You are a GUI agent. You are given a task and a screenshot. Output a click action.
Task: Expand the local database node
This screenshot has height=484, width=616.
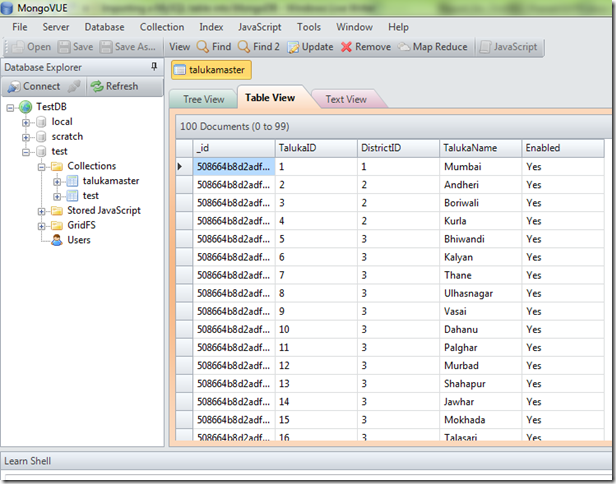[x=25, y=122]
